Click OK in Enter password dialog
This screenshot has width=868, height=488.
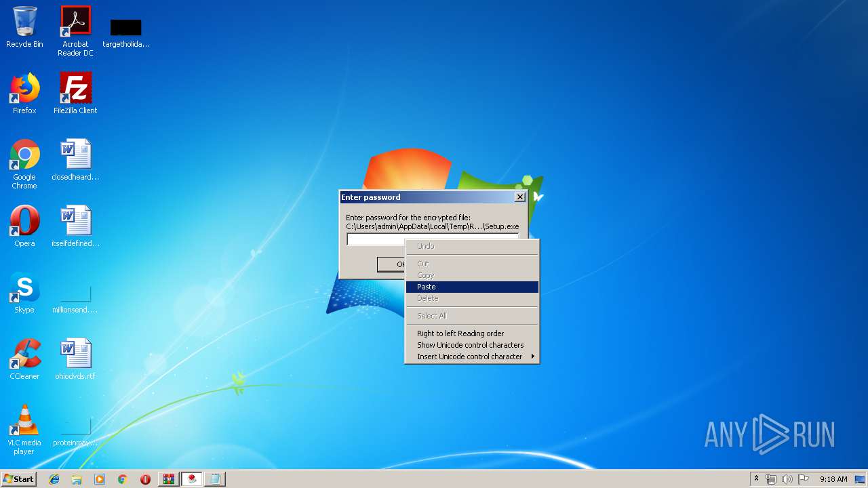(391, 264)
